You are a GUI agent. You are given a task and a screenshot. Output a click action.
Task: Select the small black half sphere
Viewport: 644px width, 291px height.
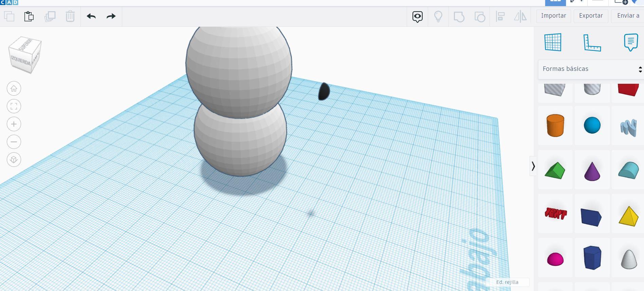[324, 92]
